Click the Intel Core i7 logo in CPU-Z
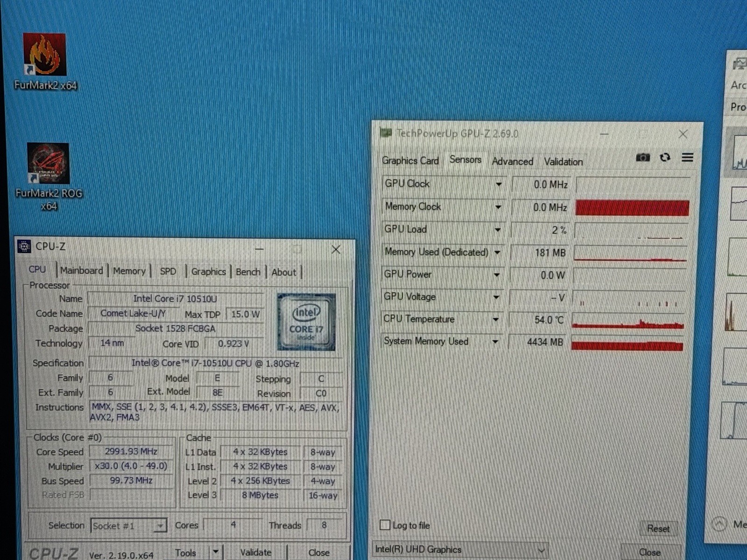Viewport: 747px width, 560px height. (306, 322)
